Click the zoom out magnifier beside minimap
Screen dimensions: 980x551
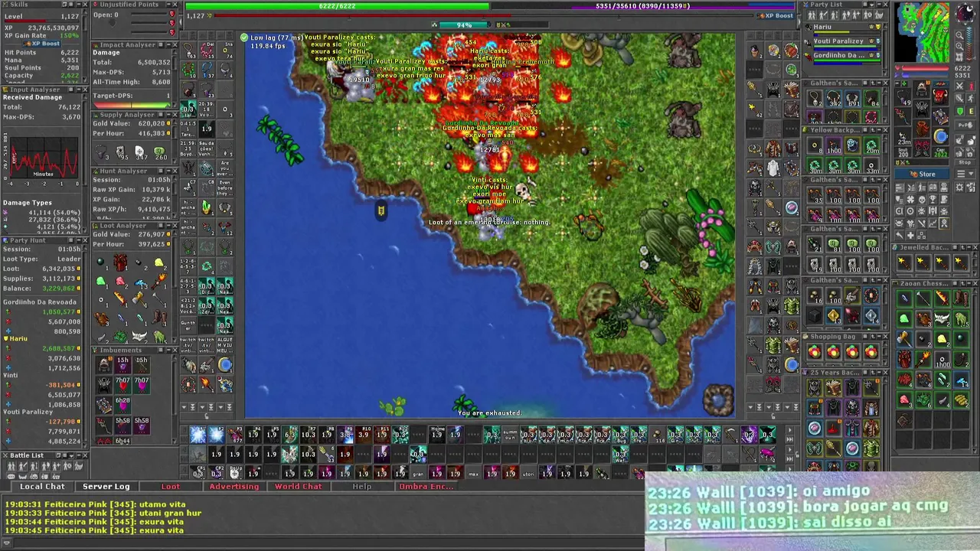coord(959,35)
